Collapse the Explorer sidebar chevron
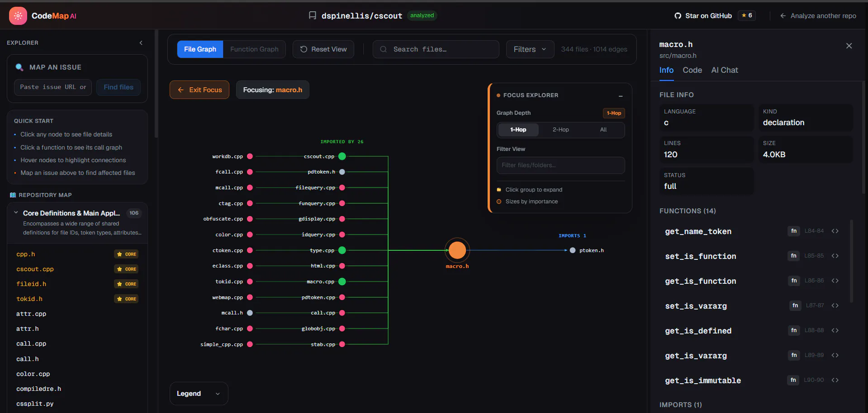The width and height of the screenshot is (868, 413). click(141, 43)
